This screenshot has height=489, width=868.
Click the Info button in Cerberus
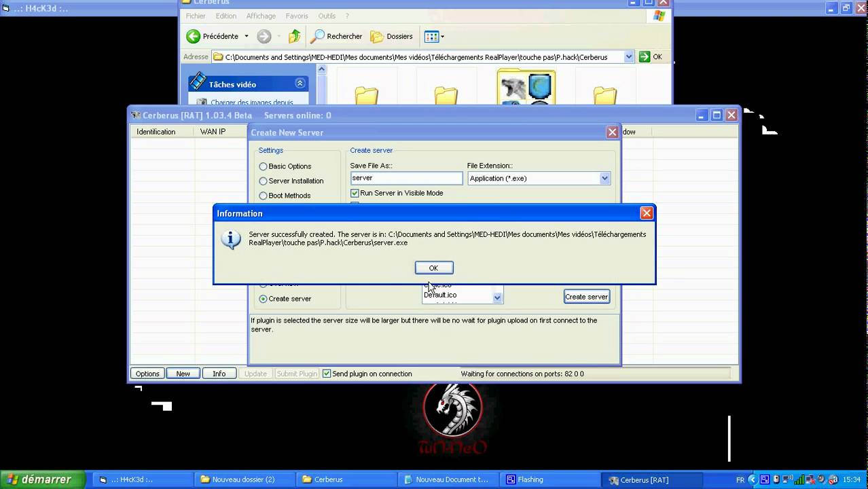219,374
